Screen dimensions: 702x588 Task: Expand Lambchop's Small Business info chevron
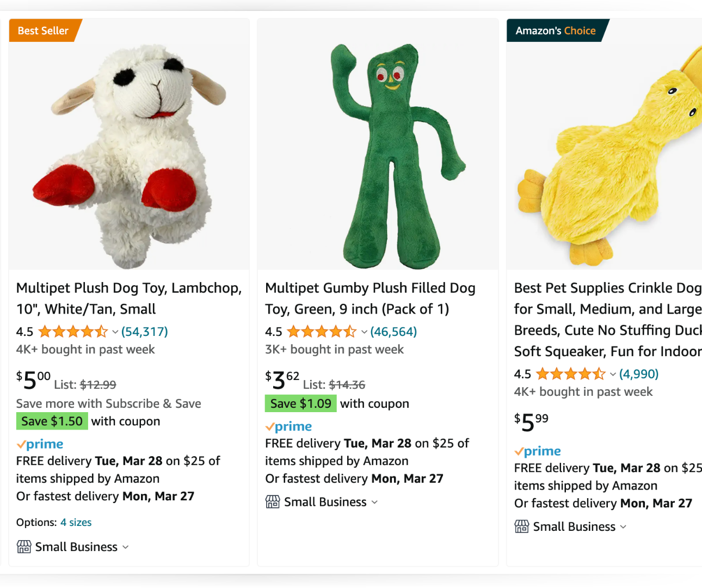point(126,547)
